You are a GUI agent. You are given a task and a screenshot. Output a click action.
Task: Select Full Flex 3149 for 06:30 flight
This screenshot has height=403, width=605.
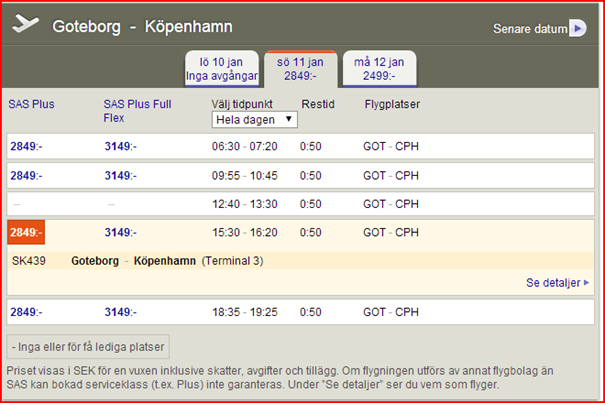coord(121,147)
